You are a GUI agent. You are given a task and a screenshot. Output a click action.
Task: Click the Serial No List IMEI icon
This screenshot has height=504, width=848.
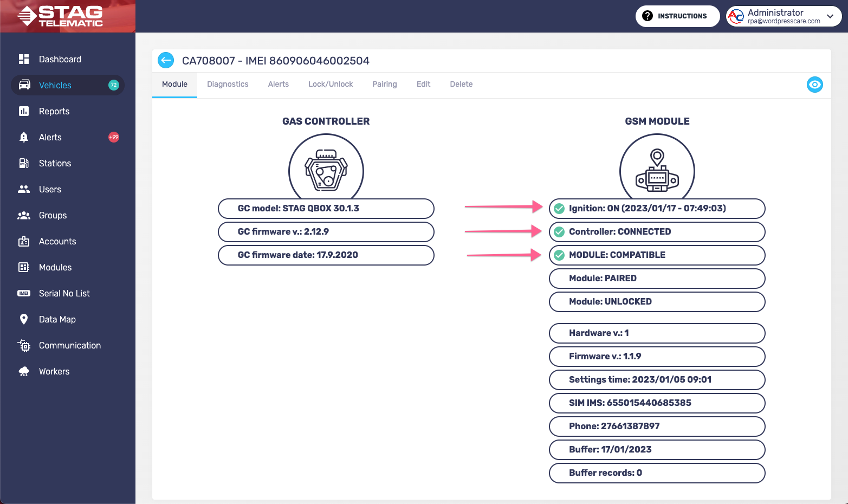(24, 293)
